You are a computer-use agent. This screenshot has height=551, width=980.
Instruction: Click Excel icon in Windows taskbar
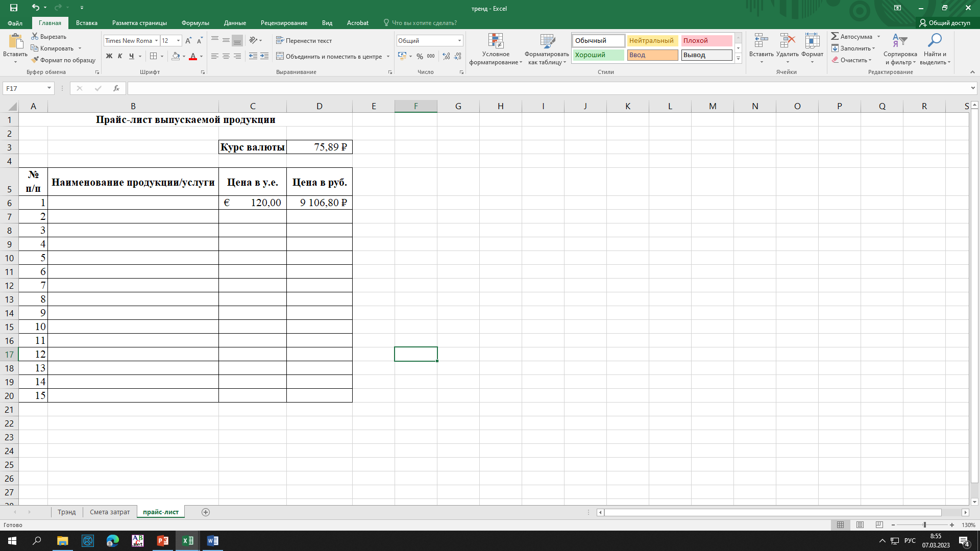[188, 541]
